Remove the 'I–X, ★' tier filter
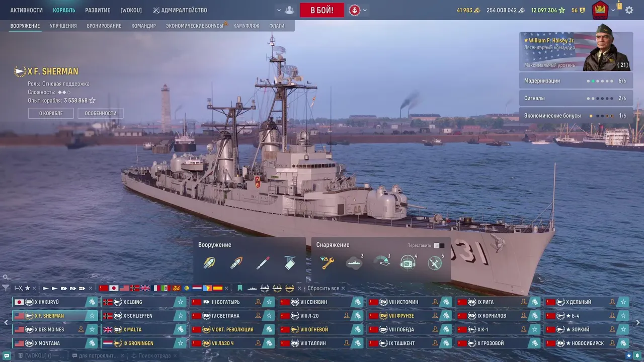The height and width of the screenshot is (362, 644). (x=34, y=288)
